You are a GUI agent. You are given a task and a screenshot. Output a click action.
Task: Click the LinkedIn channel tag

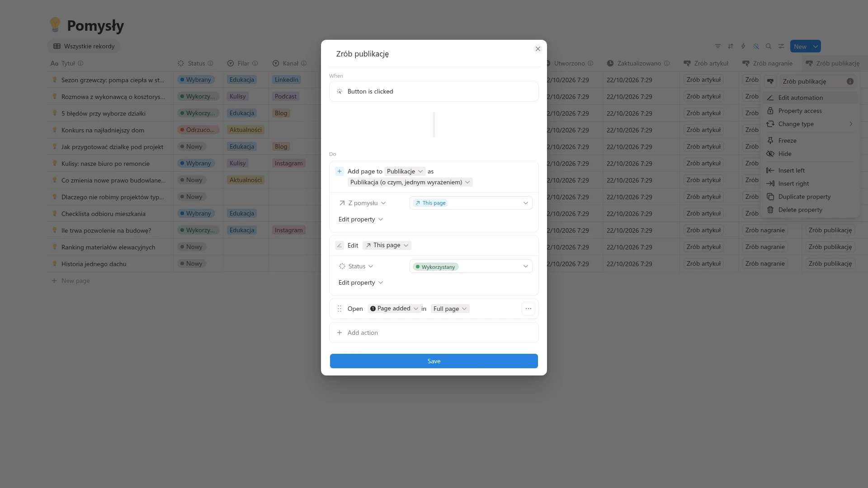pyautogui.click(x=287, y=80)
